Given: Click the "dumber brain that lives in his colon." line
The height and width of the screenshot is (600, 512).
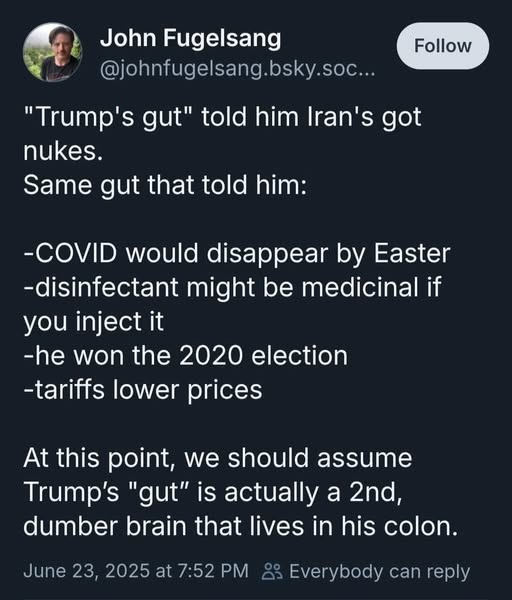Looking at the screenshot, I should point(241,526).
